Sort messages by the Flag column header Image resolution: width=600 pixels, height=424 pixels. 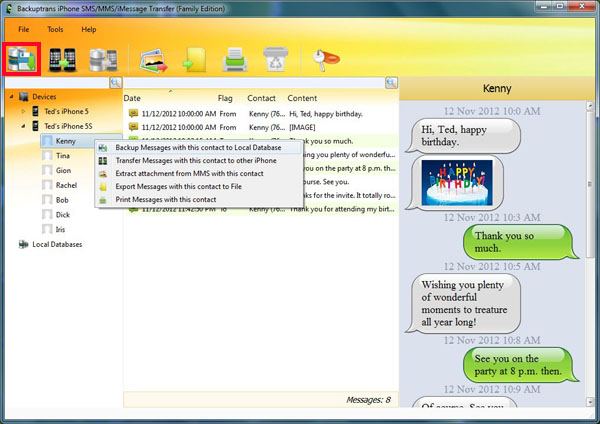[x=225, y=98]
